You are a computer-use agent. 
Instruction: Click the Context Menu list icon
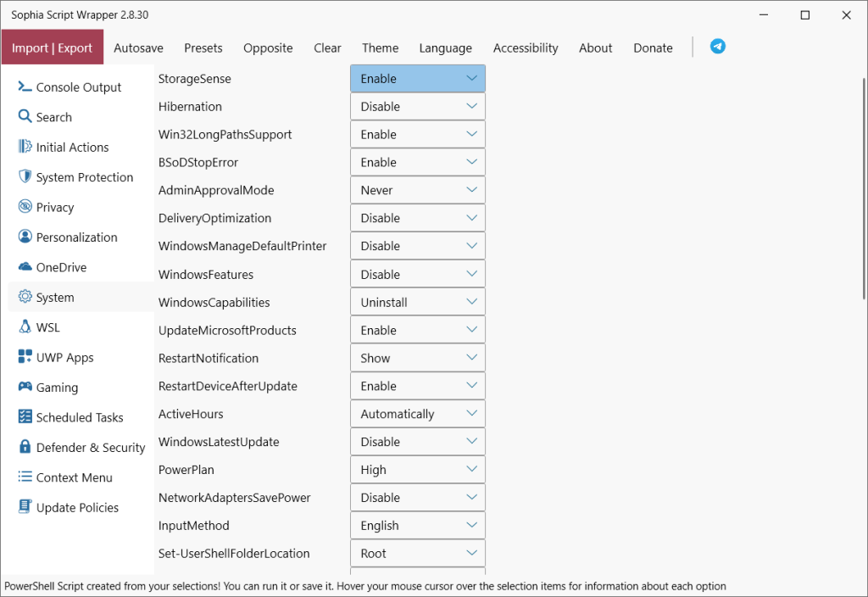[x=25, y=477]
